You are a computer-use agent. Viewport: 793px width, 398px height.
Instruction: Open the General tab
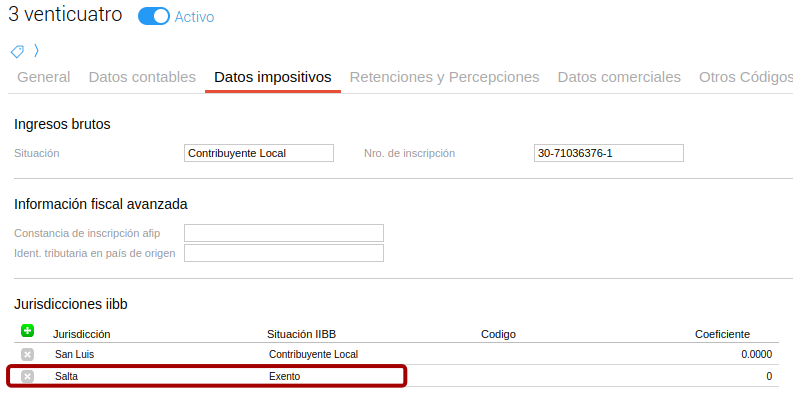[43, 77]
